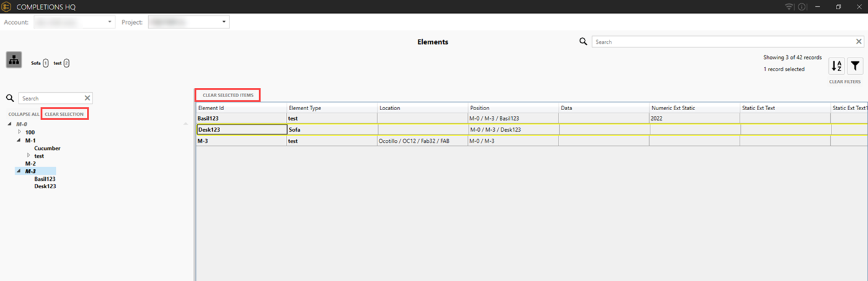Click the Elements search magnifier icon
Image resolution: width=868 pixels, height=281 pixels.
pos(583,41)
